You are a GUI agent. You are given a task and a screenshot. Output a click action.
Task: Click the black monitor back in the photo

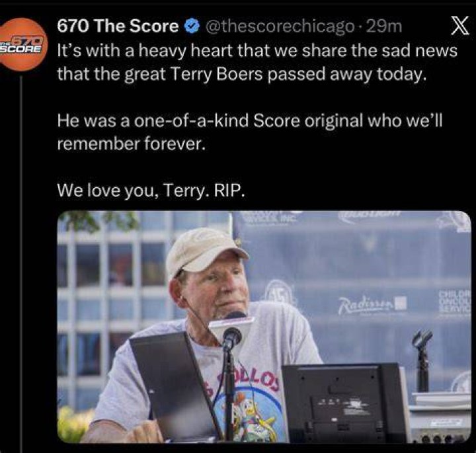coord(343,403)
